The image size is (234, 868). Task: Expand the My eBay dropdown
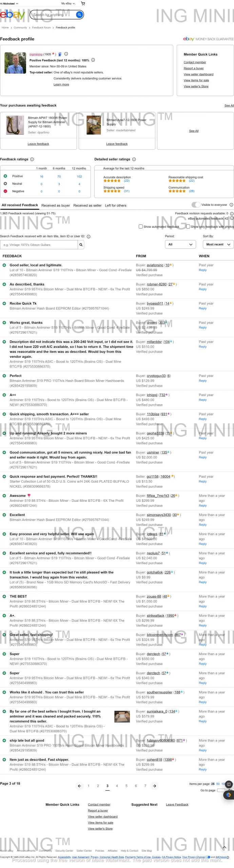(x=68, y=3)
